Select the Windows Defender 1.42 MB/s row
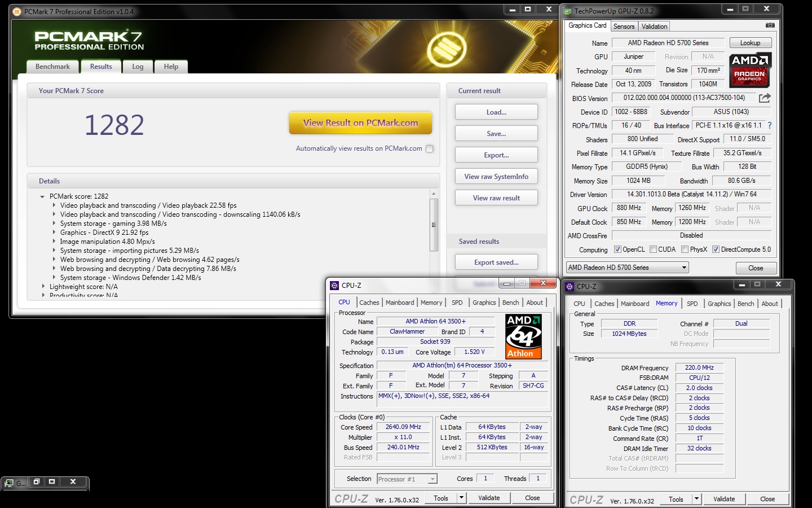 tap(131, 278)
